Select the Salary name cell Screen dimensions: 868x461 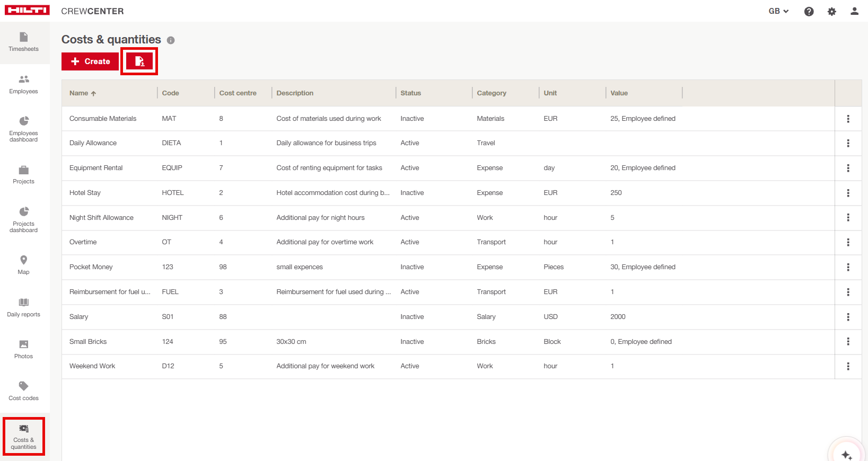click(79, 317)
